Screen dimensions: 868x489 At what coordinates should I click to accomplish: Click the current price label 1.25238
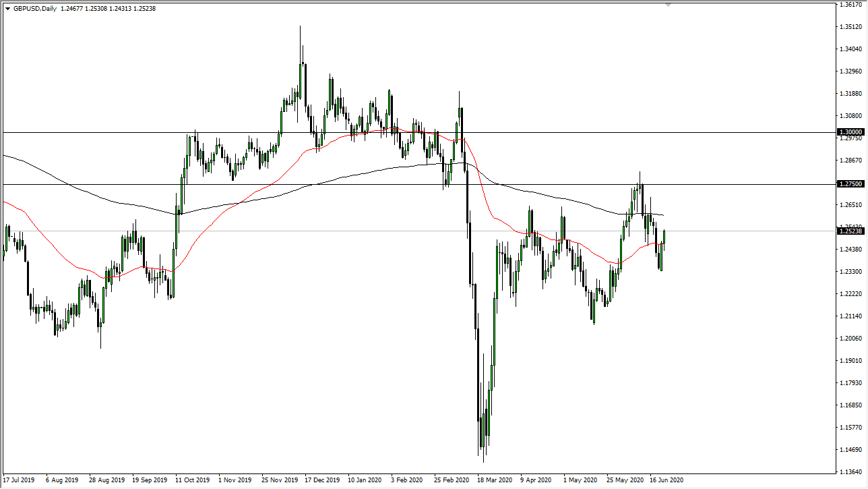pos(850,231)
